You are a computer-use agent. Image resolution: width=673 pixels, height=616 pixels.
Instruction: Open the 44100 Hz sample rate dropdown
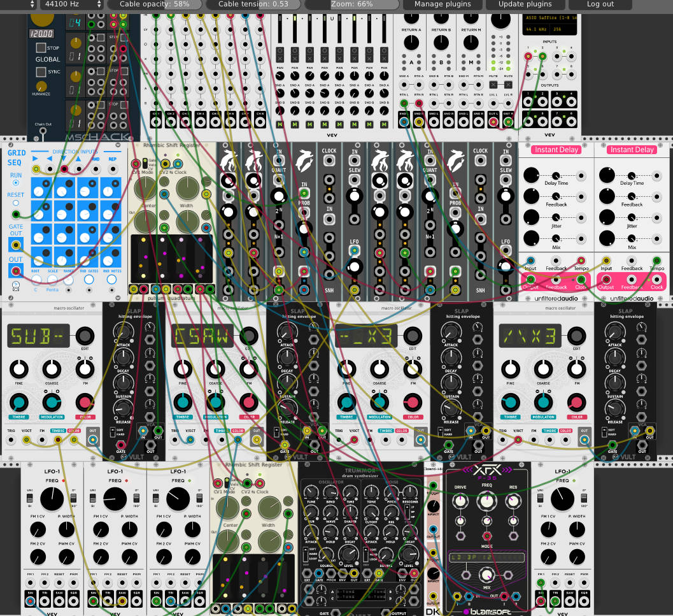coord(73,4)
